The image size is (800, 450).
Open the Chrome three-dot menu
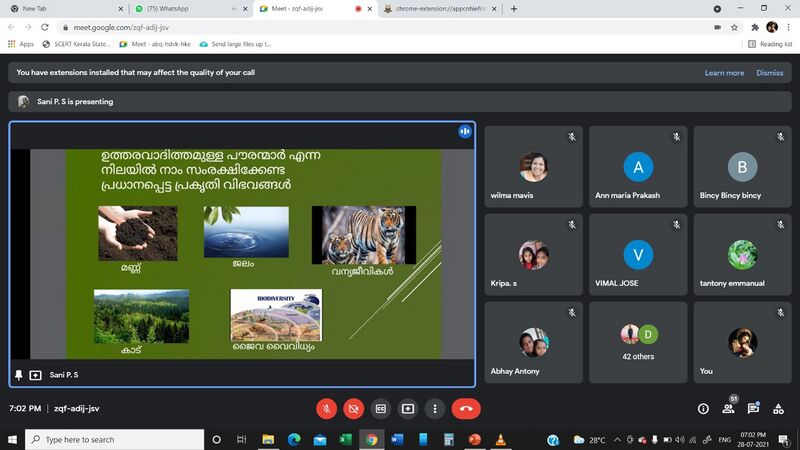click(x=789, y=27)
